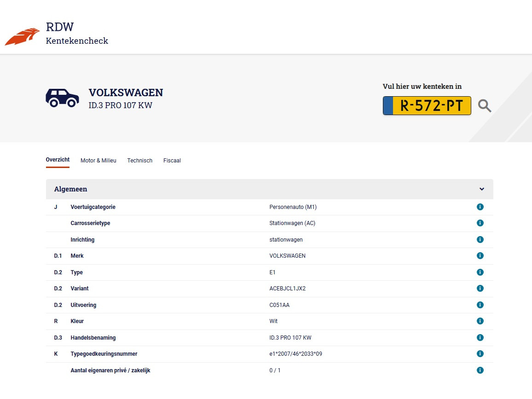Open info icon for Inrichting row
The image size is (532, 399).
click(x=480, y=239)
